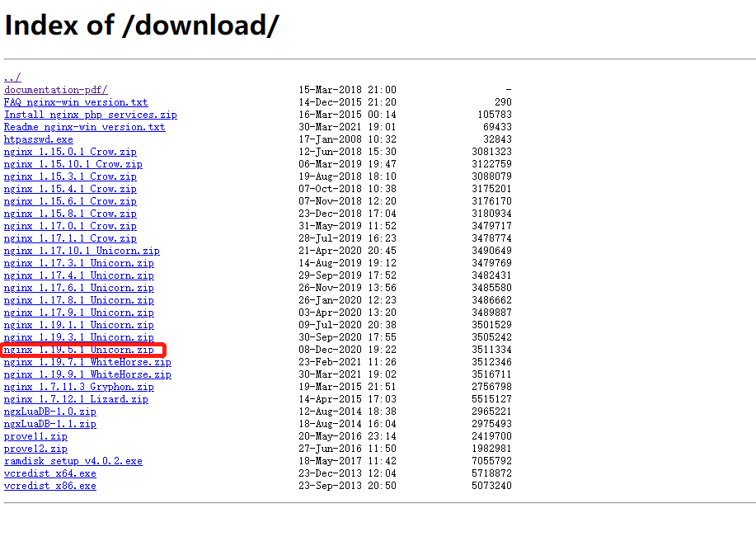
Task: Open Install nginx php services.zip link
Action: [x=91, y=115]
